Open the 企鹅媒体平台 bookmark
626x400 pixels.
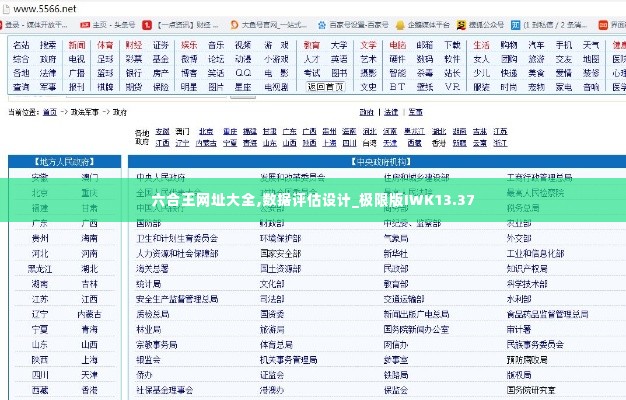pyautogui.click(x=422, y=25)
